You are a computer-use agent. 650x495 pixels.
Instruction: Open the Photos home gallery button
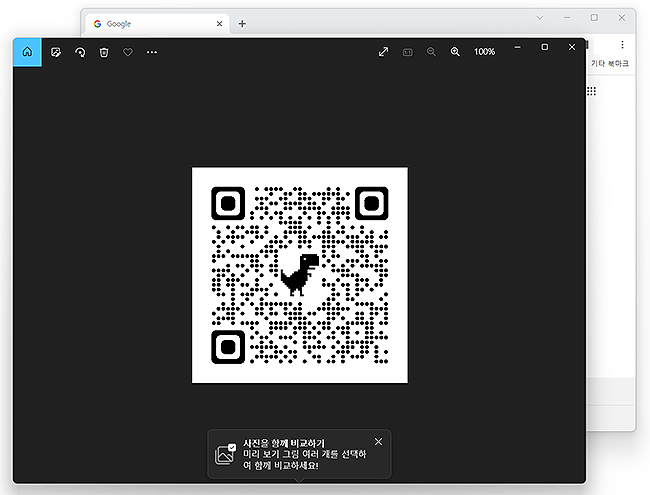[x=27, y=52]
